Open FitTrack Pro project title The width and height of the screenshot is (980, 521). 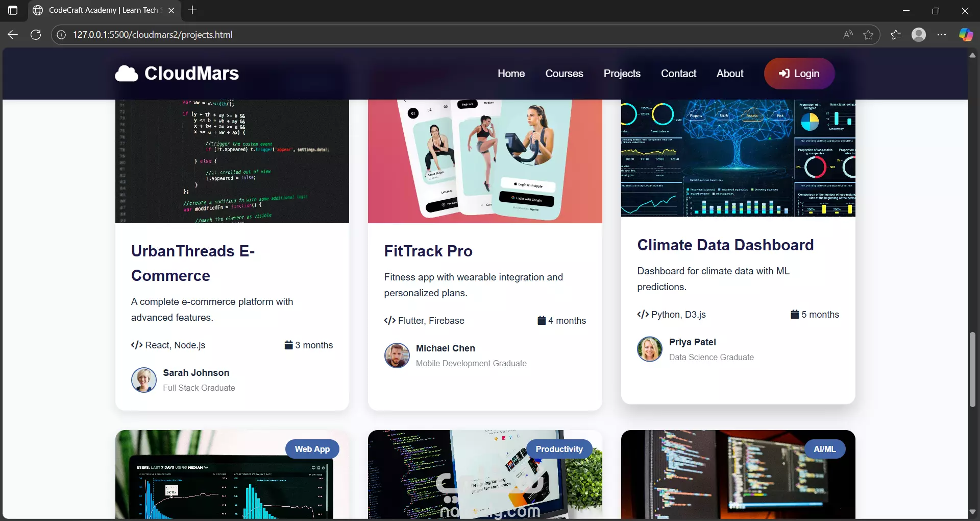click(x=428, y=251)
